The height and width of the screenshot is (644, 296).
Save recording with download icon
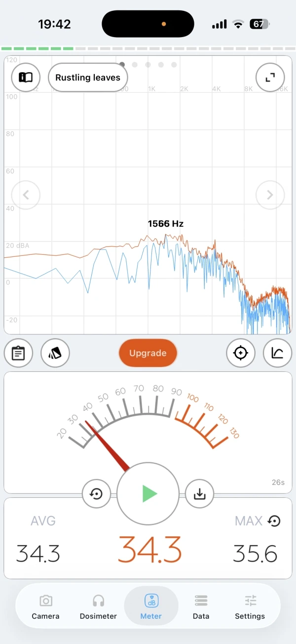[199, 493]
